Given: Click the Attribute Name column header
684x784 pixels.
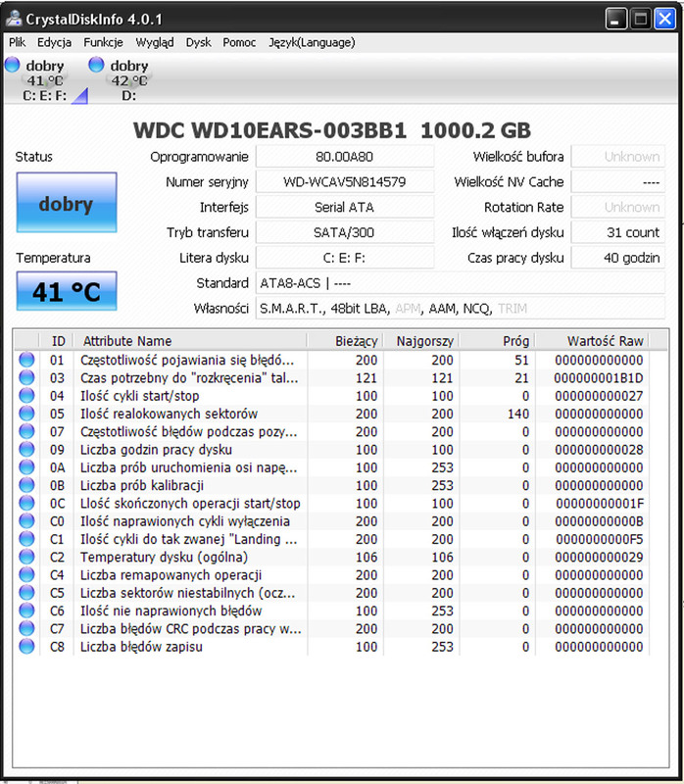Looking at the screenshot, I should pos(190,341).
